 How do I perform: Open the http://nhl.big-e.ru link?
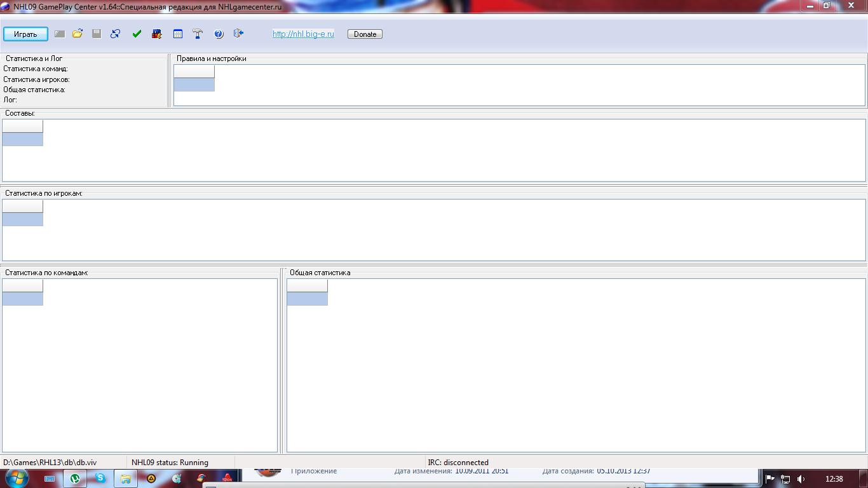tap(303, 34)
